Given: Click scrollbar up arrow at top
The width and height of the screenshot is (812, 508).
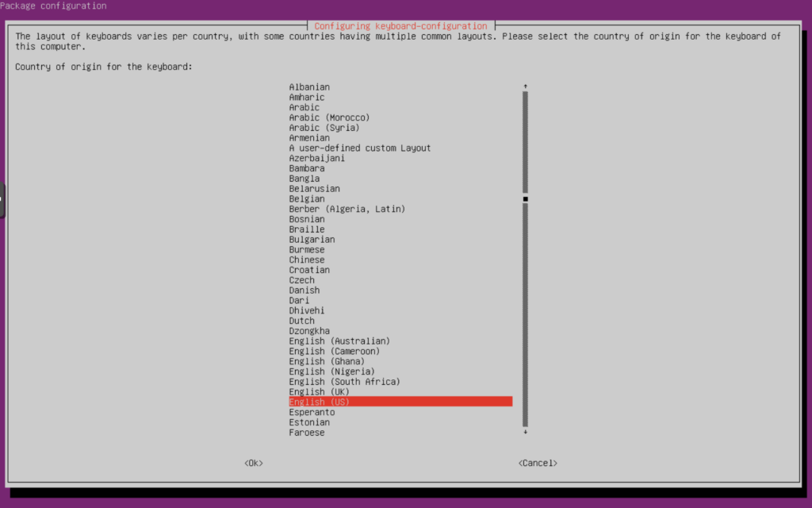Looking at the screenshot, I should pyautogui.click(x=525, y=87).
